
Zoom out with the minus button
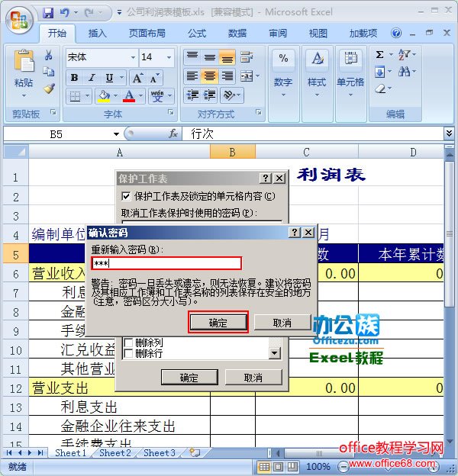point(343,466)
